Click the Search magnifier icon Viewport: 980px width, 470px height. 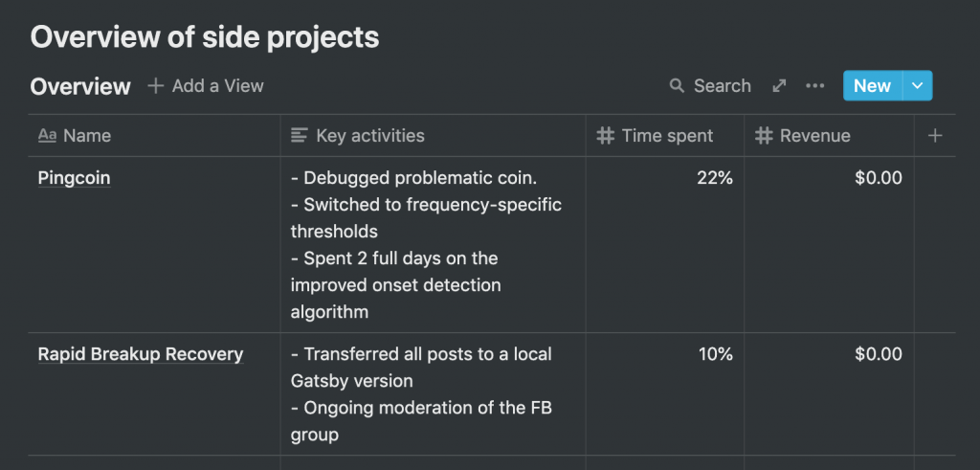(677, 86)
